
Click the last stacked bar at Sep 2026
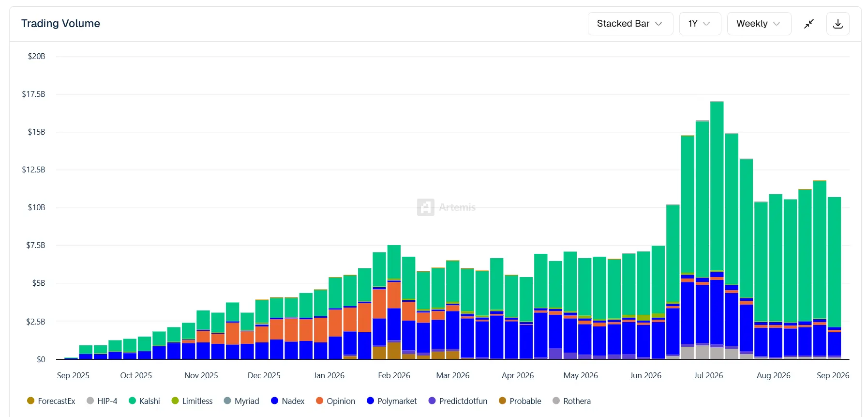click(x=835, y=278)
